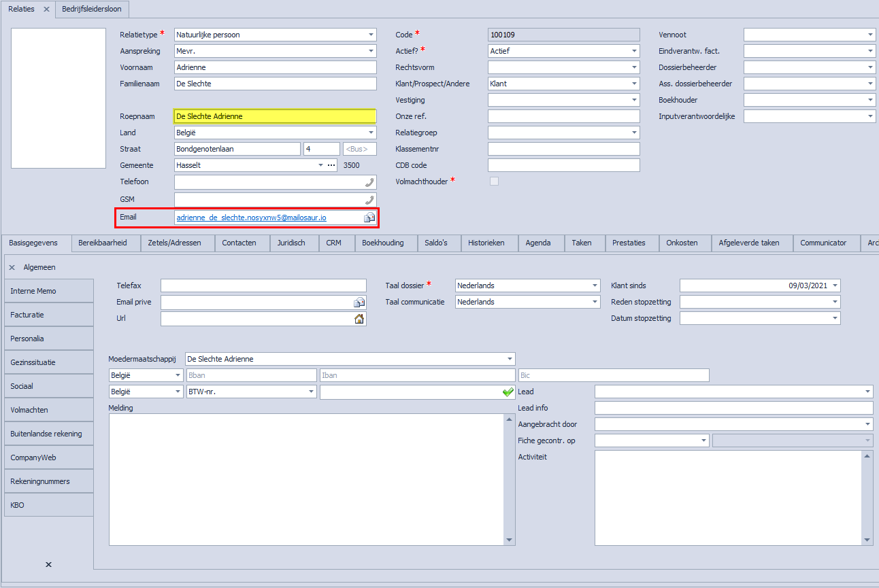879x588 pixels.
Task: Switch to the Contacten tab
Action: [242, 243]
